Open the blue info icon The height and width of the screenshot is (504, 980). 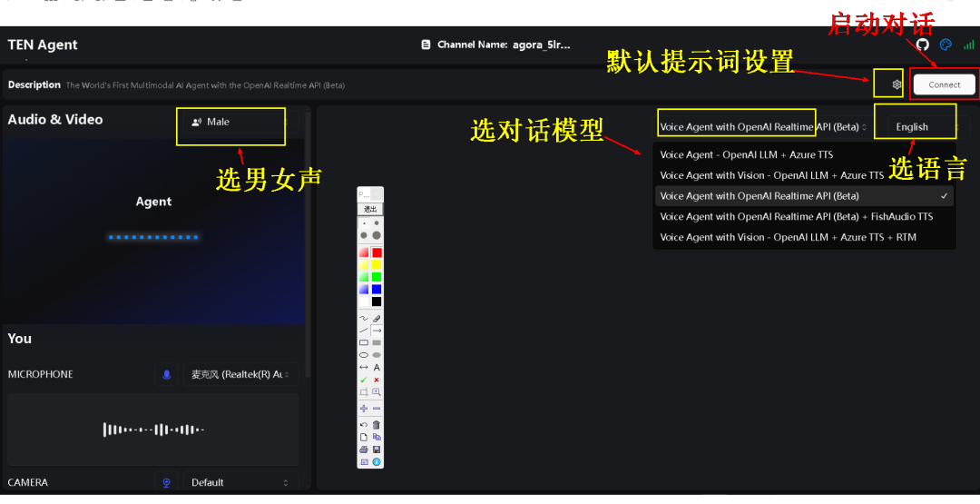click(x=377, y=462)
